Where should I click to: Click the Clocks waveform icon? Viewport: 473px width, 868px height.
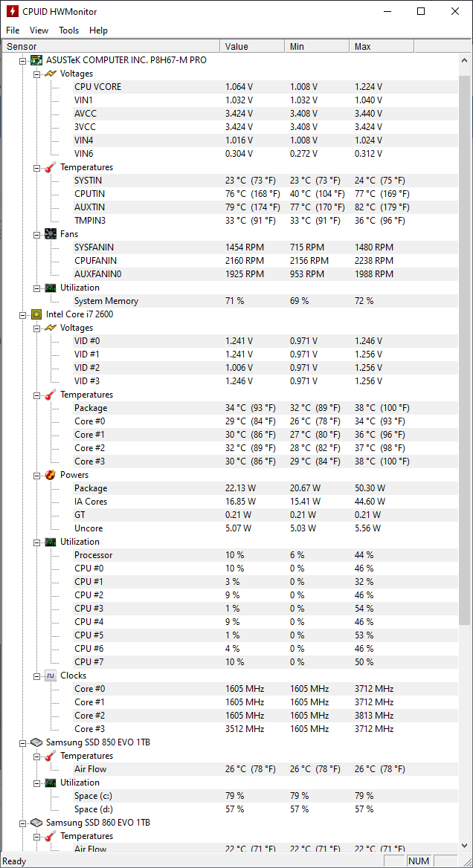click(51, 676)
